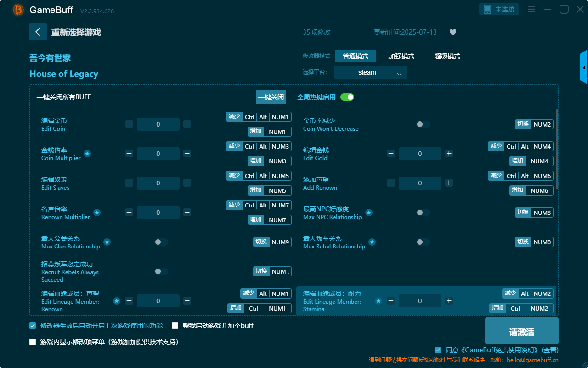
Task: Click the 增加 NUM4 hotkey for Edit Gold
Action: pos(531,161)
